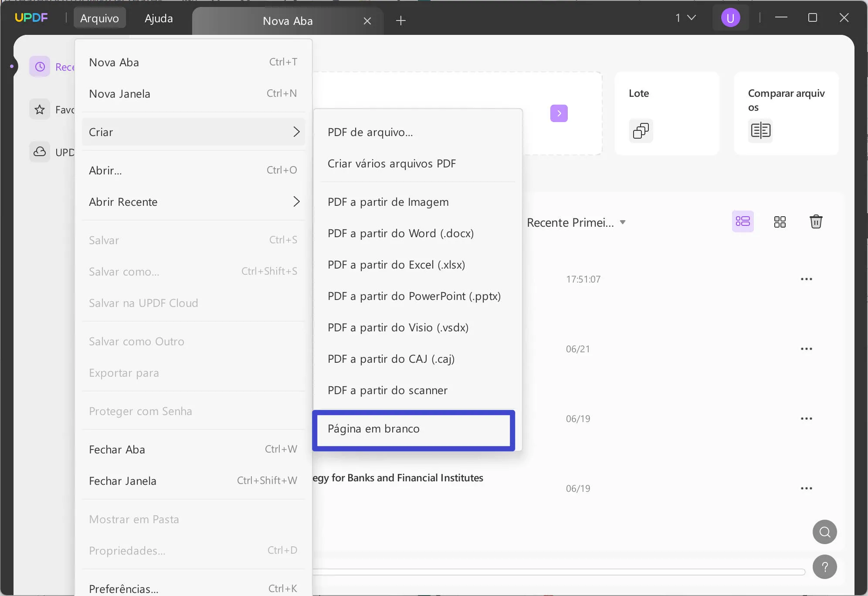Viewport: 868px width, 596px height.
Task: Click the 06/21 date entry
Action: (578, 349)
